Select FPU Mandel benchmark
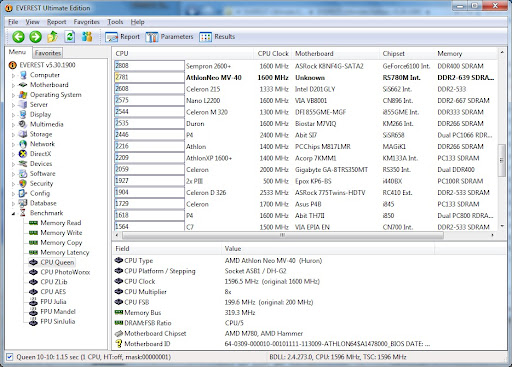This screenshot has height=367, width=512. click(x=58, y=312)
